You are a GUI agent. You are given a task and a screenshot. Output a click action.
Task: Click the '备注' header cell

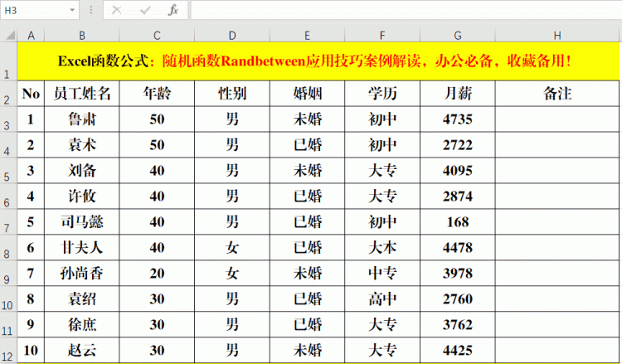(557, 94)
